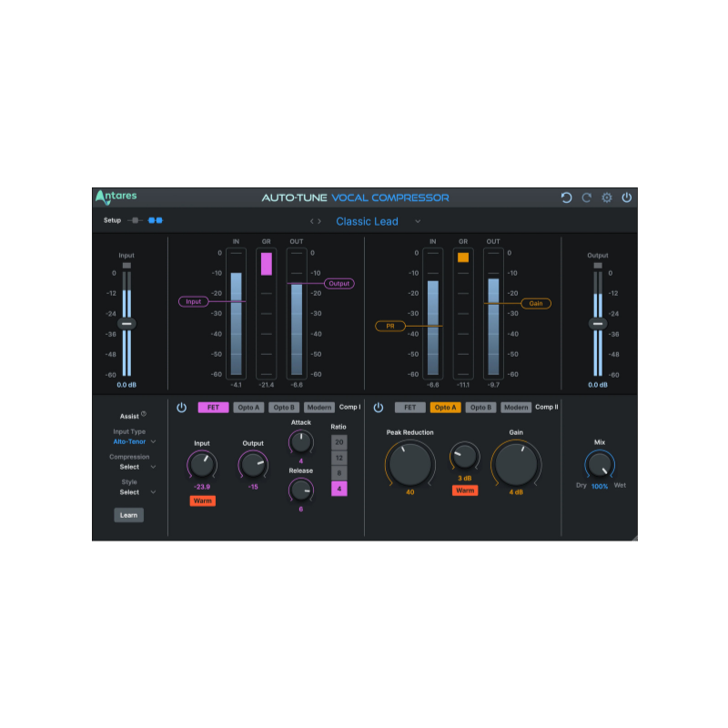Click Comp II orange GR meter
The height and width of the screenshot is (728, 728).
463,258
